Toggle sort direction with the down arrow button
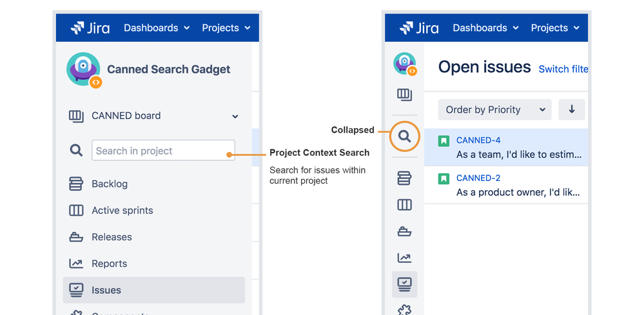 click(572, 110)
